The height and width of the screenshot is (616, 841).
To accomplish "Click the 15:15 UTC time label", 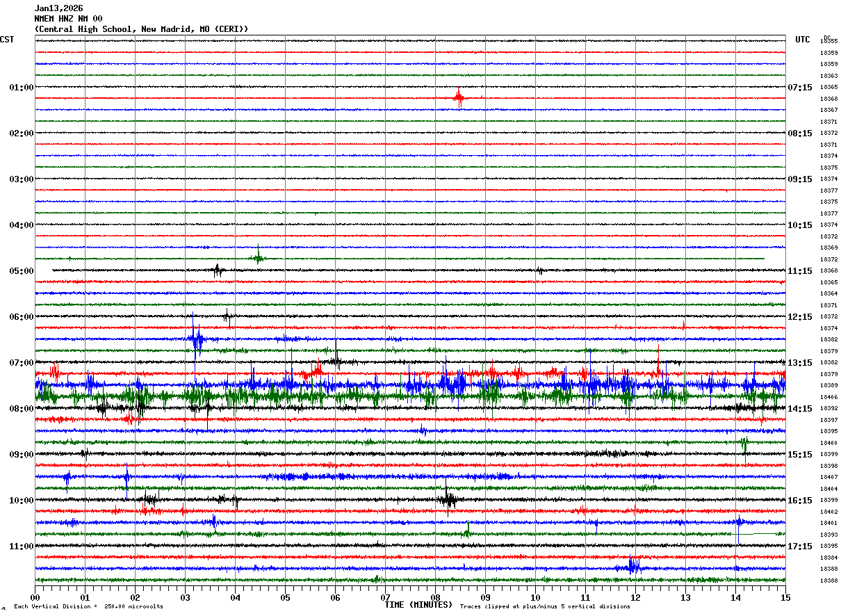I will click(799, 455).
